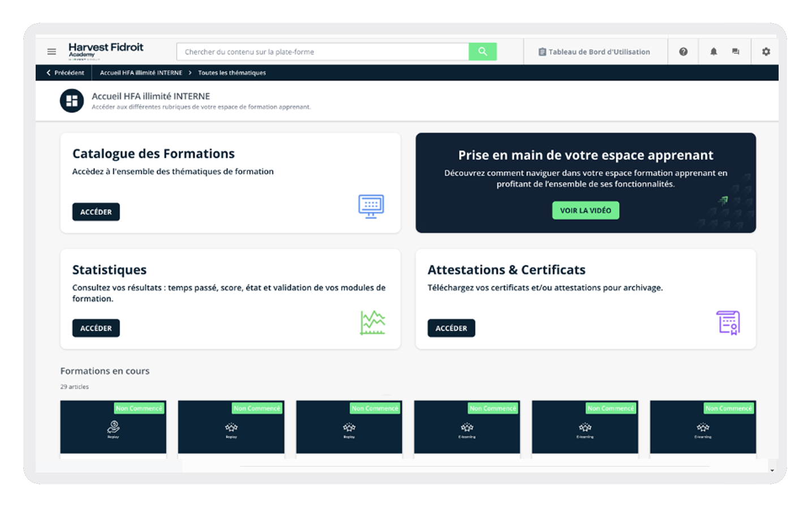
Task: Click the Catalogue monitor icon
Action: coord(371,206)
